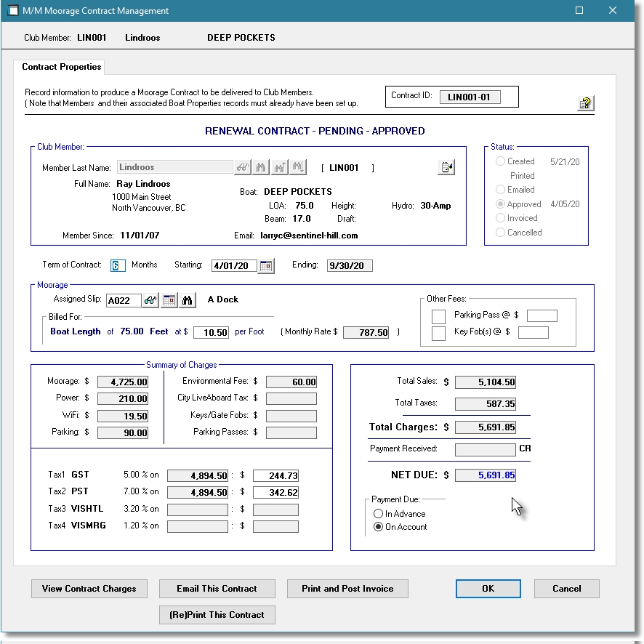This screenshot has width=644, height=644.
Task: Switch to the Contract Properties tab
Action: 60,66
